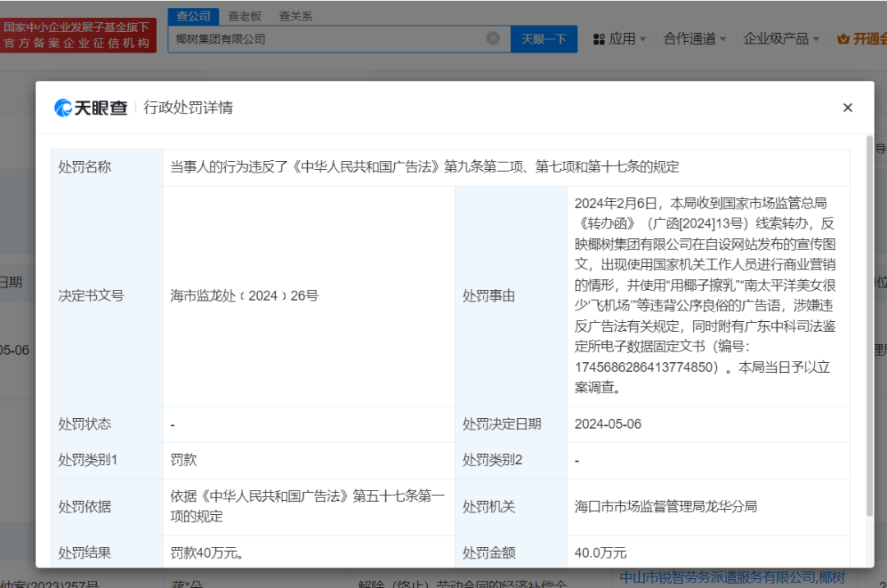Viewport: 887px width, 588px height.
Task: Select the 查关系 tab
Action: tap(296, 16)
